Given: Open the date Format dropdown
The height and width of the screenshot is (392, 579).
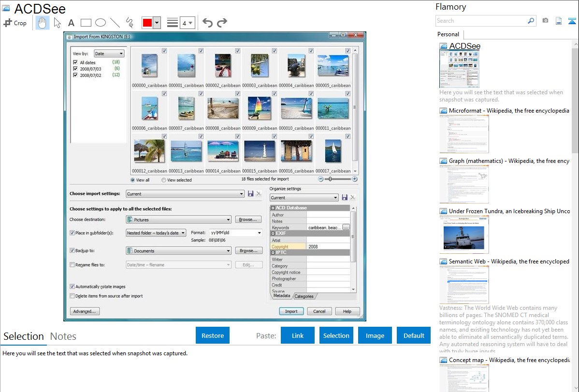Looking at the screenshot, I should (236, 233).
